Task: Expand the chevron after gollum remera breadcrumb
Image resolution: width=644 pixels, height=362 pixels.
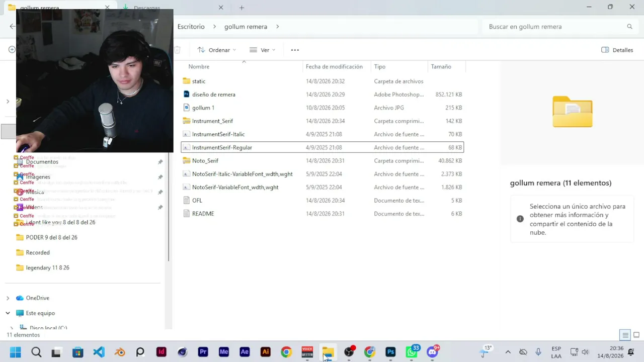Action: pos(277,27)
